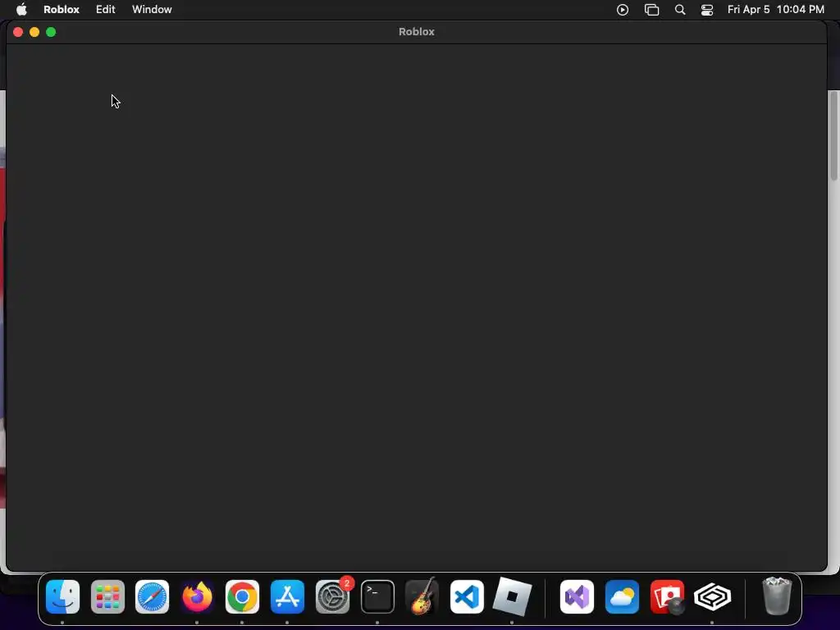Open System Settings with badge 2
Image resolution: width=840 pixels, height=630 pixels.
[332, 597]
